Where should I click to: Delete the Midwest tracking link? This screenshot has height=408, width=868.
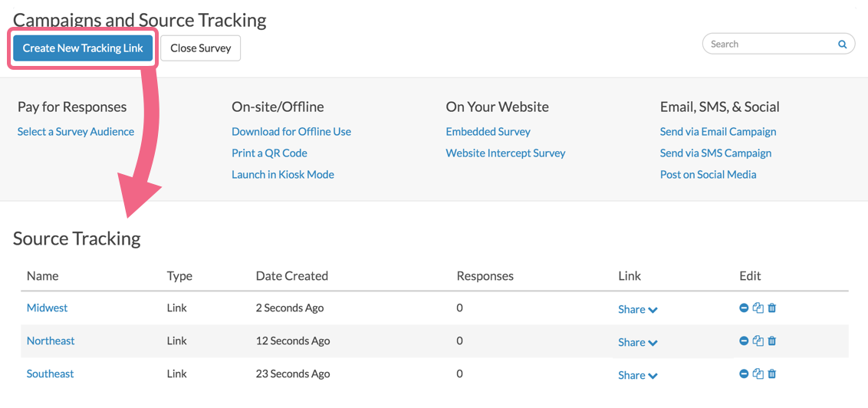coord(772,308)
